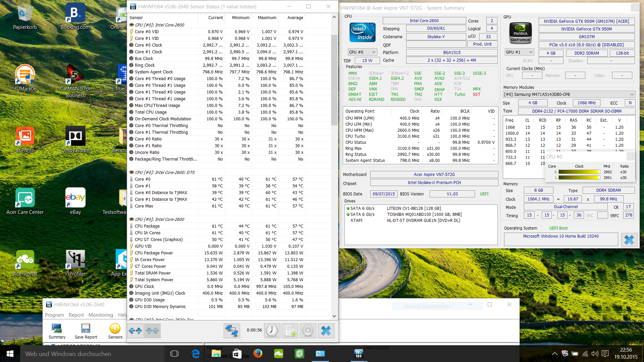Screen dimensions: 644x362
Task: Reset the sensor timer clock icon
Action: (272, 331)
